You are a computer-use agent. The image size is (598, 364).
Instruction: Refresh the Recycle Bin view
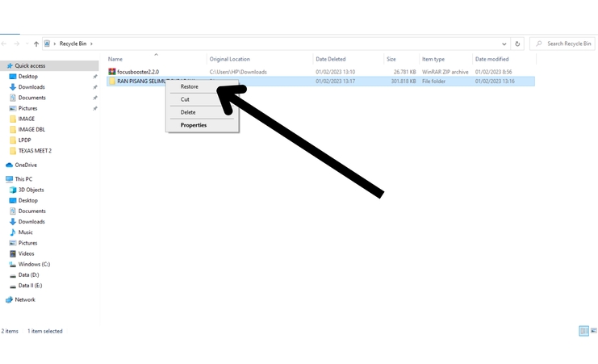pos(517,44)
